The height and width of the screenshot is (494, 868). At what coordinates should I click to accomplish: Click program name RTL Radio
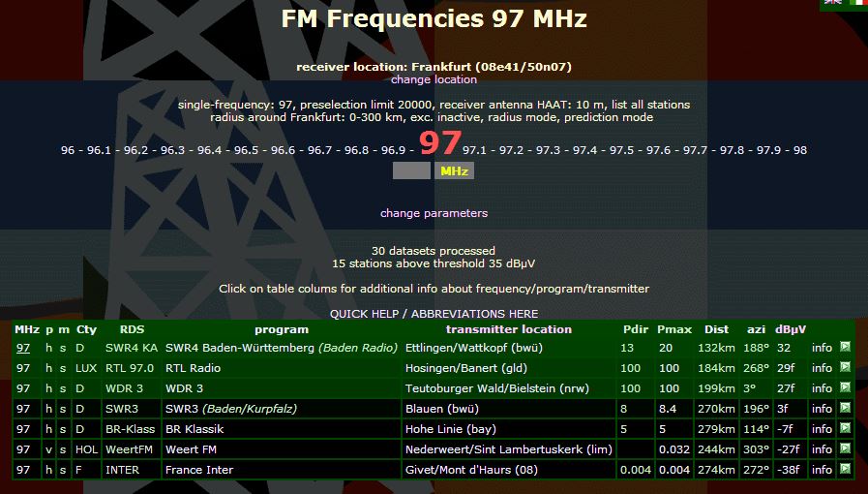[x=194, y=368]
